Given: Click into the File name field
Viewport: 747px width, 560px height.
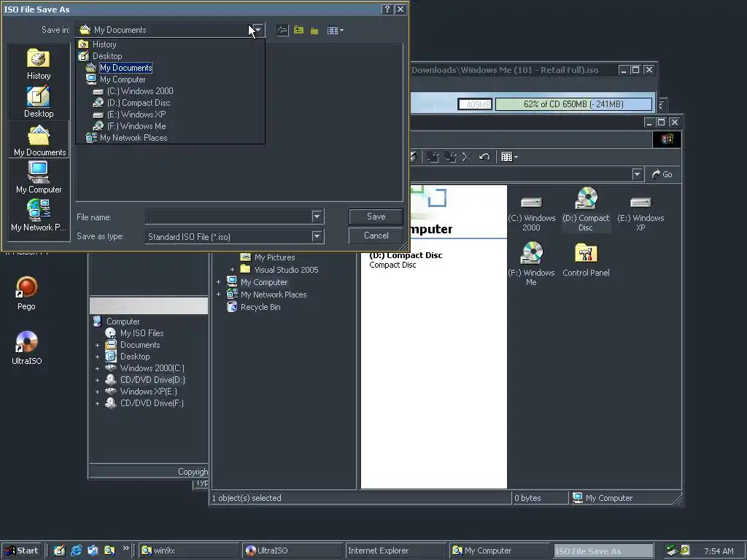Looking at the screenshot, I should point(228,217).
